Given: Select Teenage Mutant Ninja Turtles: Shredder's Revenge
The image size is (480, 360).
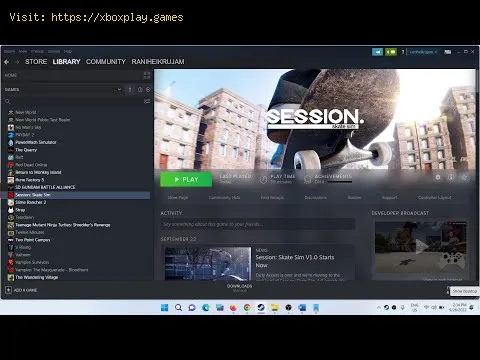Looking at the screenshot, I should point(63,225).
